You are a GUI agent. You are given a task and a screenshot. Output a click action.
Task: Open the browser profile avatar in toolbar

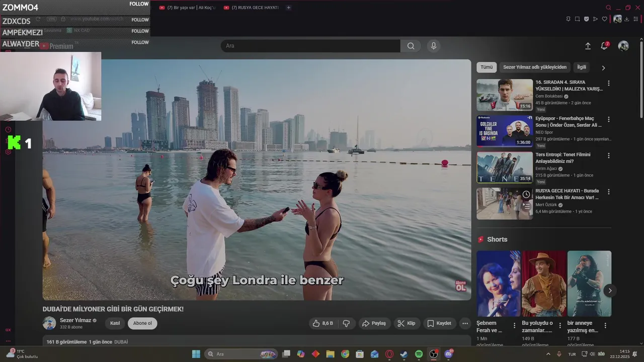(x=617, y=19)
